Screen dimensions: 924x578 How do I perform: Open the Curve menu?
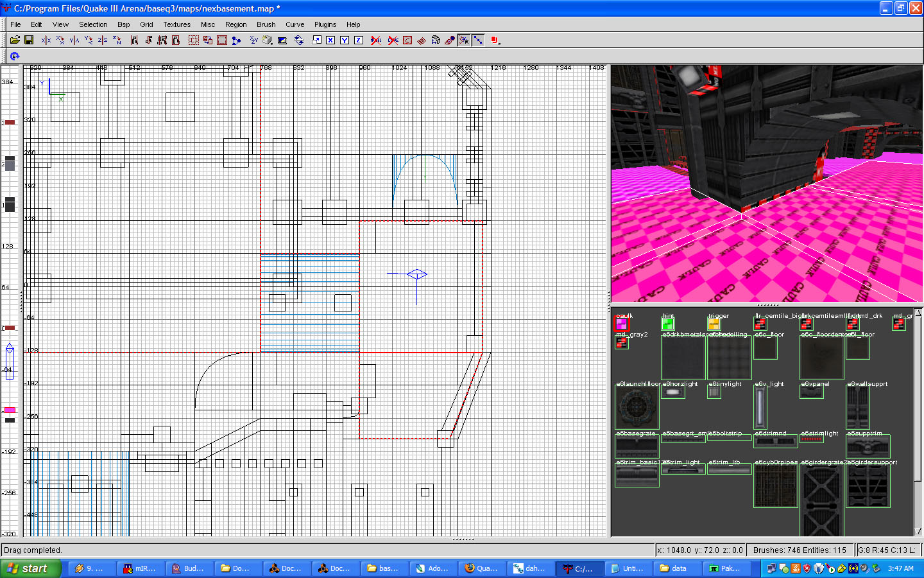pyautogui.click(x=295, y=24)
